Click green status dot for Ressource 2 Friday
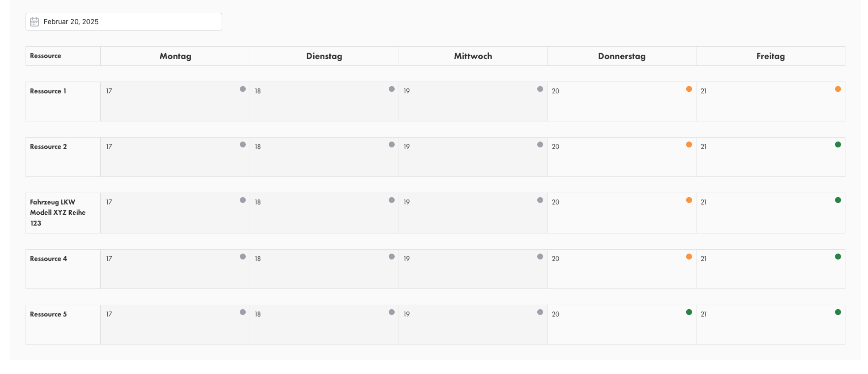Image resolution: width=868 pixels, height=374 pixels. 838,144
